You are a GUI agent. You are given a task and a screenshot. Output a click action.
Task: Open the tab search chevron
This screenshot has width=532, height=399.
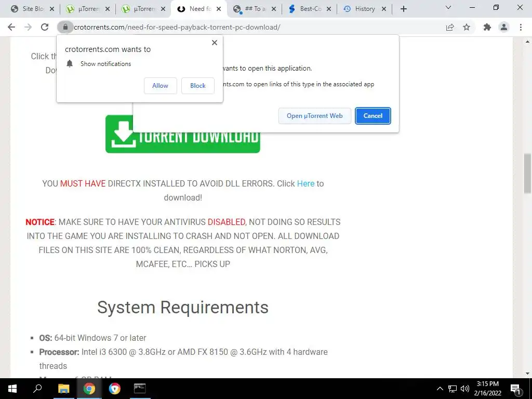point(448,7)
